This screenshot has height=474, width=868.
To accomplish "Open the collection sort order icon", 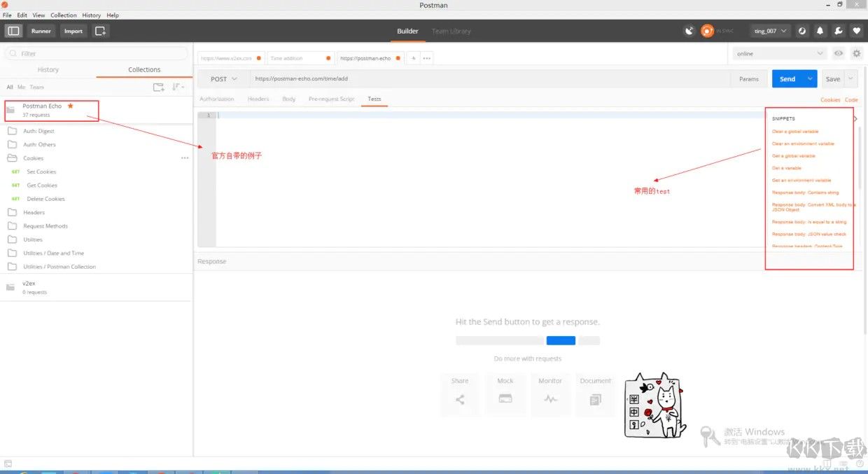I will point(177,87).
